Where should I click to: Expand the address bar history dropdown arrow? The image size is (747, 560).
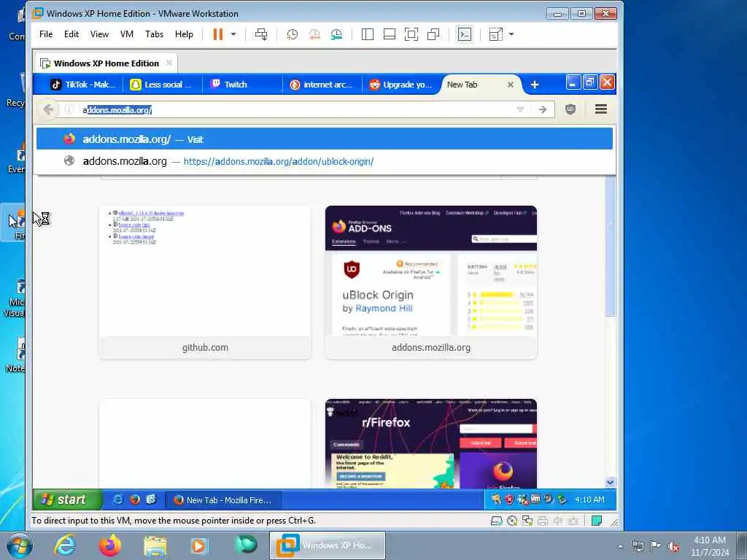(x=520, y=109)
